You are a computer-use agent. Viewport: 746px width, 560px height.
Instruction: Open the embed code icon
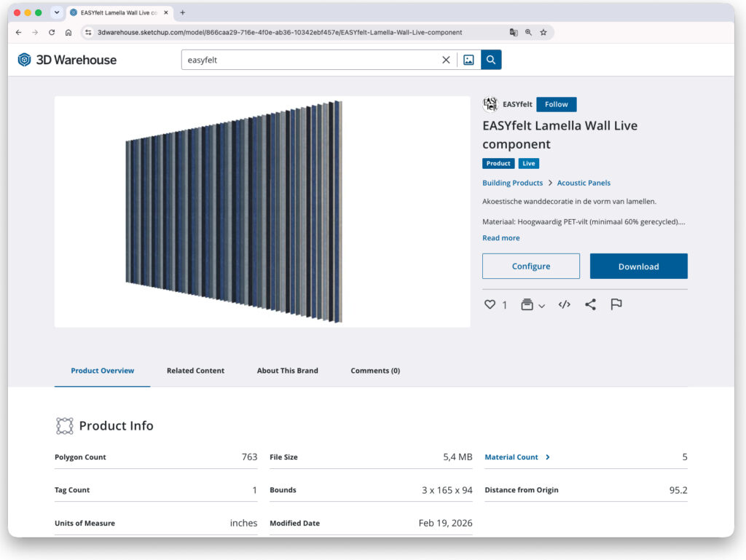click(x=565, y=304)
